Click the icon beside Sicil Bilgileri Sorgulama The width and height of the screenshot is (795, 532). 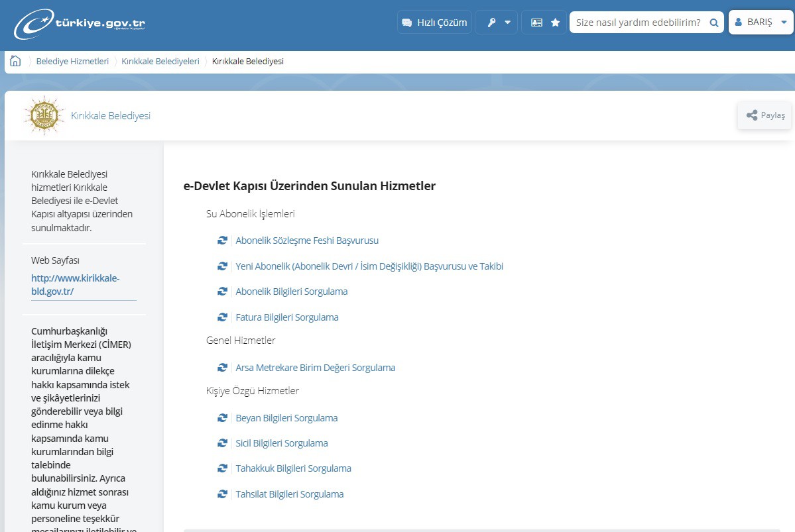pos(222,443)
